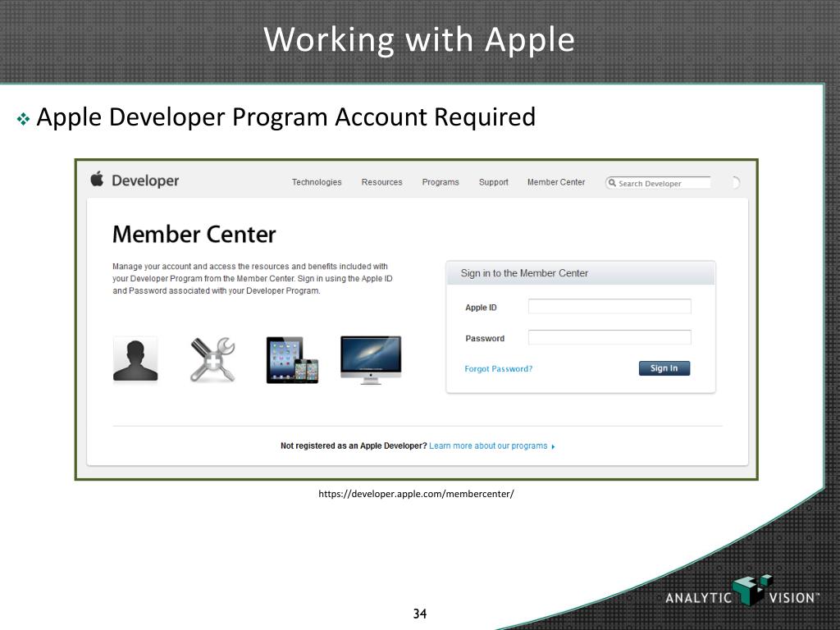
Task: Click the slide number 34
Action: (x=420, y=614)
